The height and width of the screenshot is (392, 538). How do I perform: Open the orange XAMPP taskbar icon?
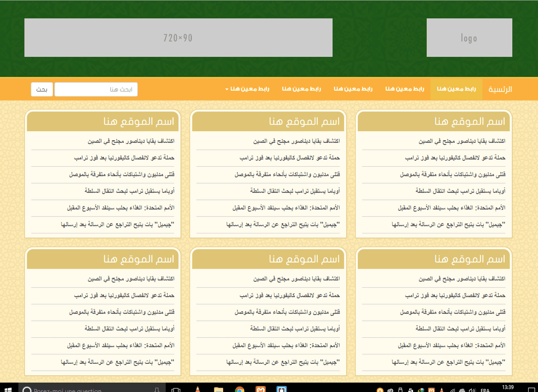point(260,389)
